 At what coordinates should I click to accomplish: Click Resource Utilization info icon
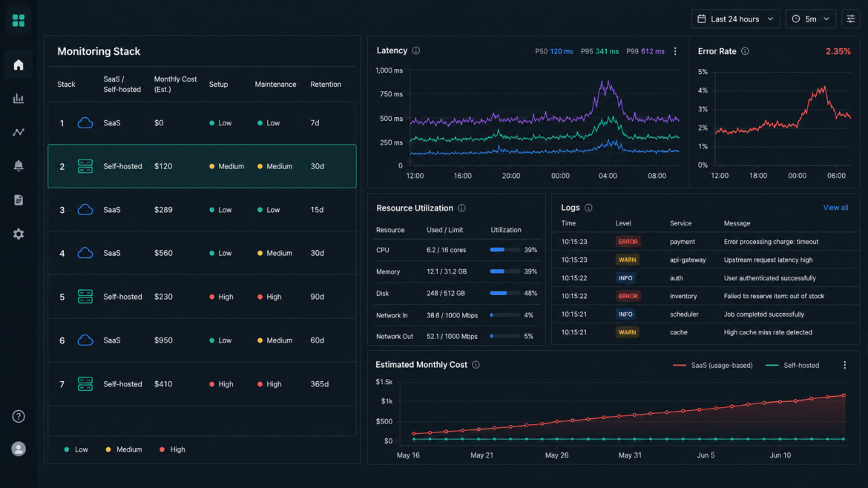461,208
